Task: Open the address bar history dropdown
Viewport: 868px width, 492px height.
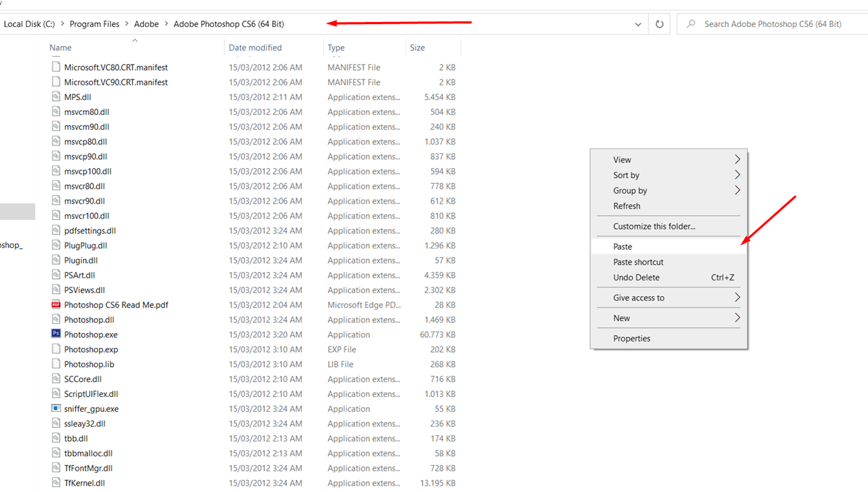Action: [638, 24]
